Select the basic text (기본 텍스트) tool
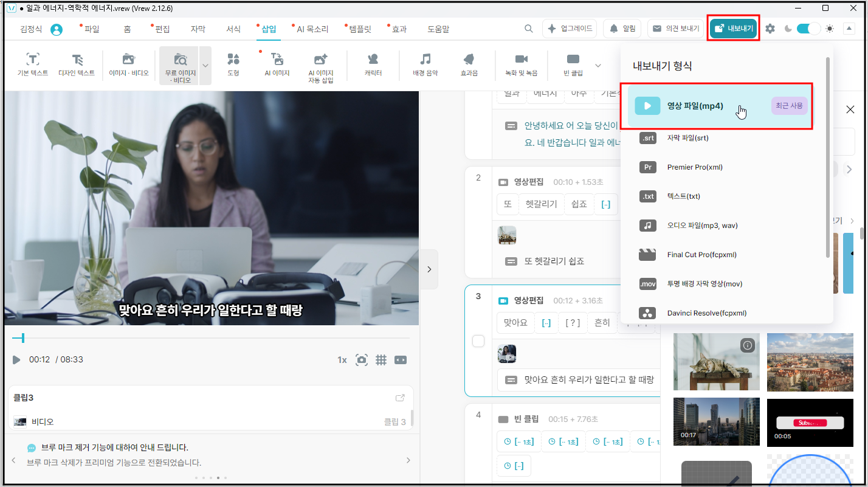 (x=32, y=64)
